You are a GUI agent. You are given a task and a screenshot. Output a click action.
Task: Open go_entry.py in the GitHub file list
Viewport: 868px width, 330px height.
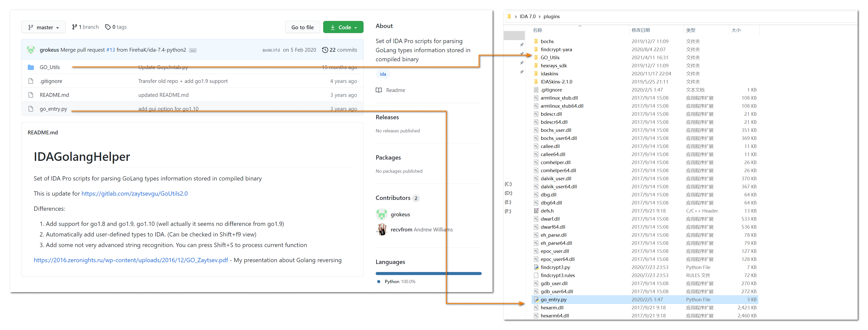tap(53, 109)
